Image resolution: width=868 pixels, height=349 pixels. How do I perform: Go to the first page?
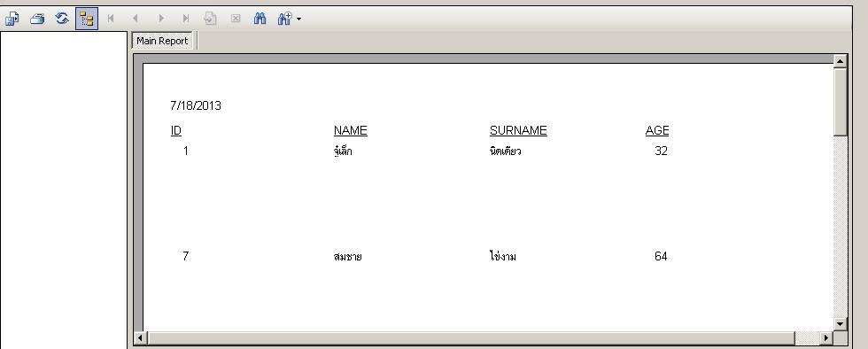click(111, 19)
